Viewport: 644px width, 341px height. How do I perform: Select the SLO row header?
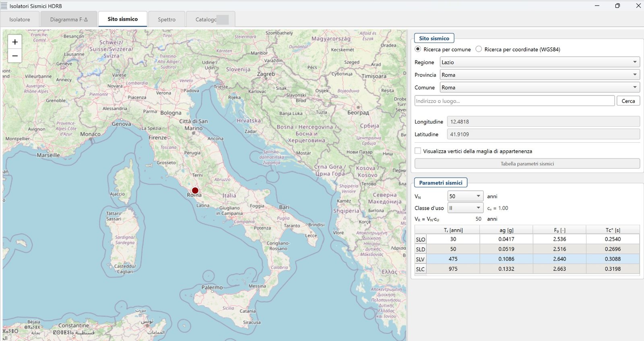[x=420, y=239]
